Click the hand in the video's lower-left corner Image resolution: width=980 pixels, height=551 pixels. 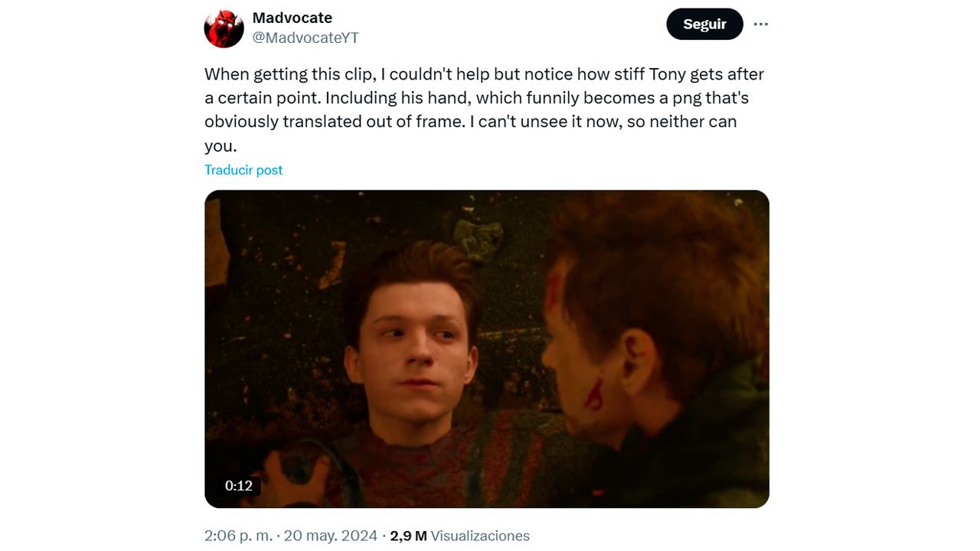coord(293,474)
